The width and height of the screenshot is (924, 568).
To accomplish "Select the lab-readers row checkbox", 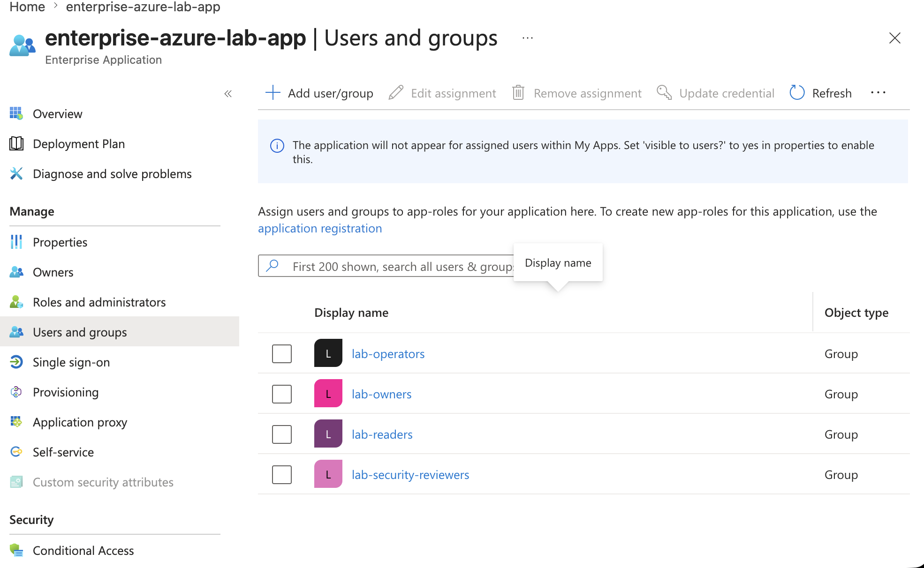I will [282, 434].
